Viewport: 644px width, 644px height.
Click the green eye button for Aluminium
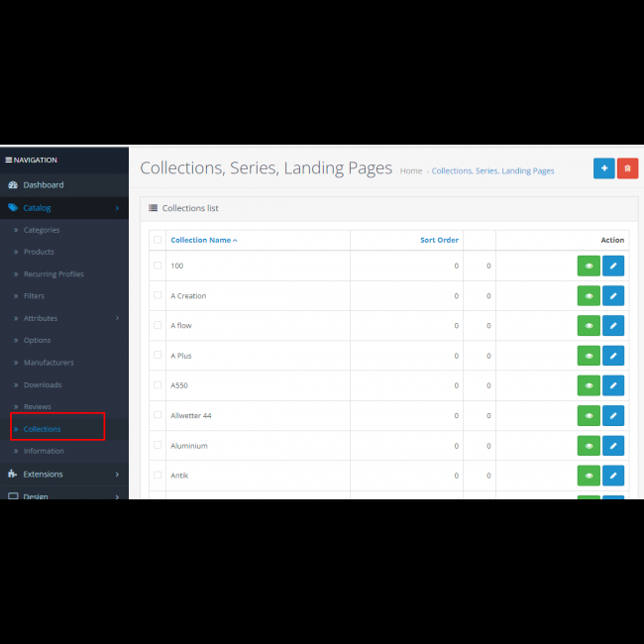[x=589, y=446]
